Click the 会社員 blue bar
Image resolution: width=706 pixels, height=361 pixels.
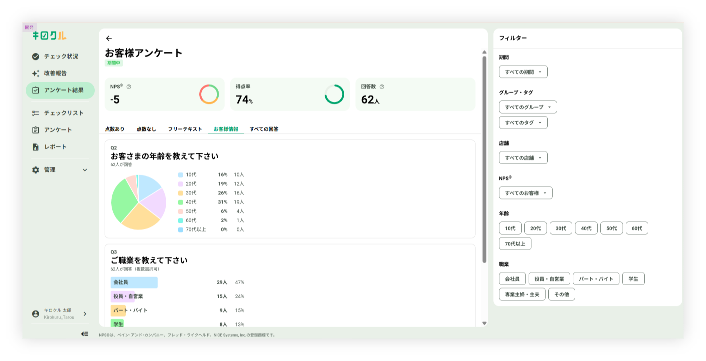pos(134,282)
